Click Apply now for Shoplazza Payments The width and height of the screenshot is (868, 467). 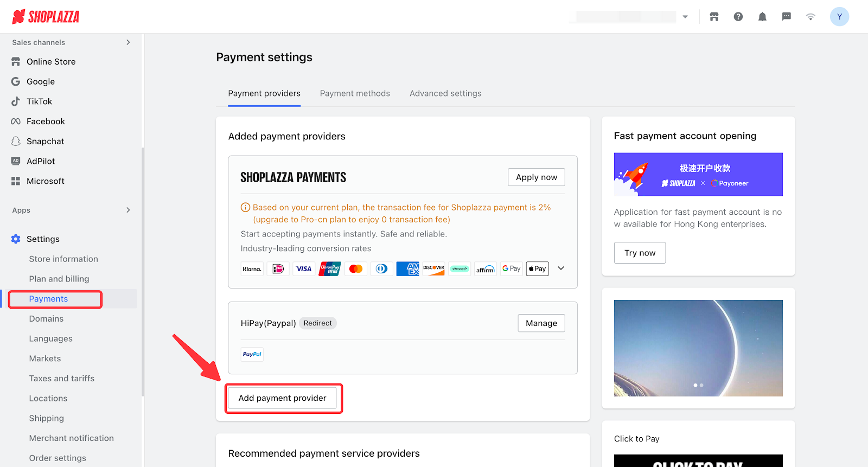click(537, 177)
